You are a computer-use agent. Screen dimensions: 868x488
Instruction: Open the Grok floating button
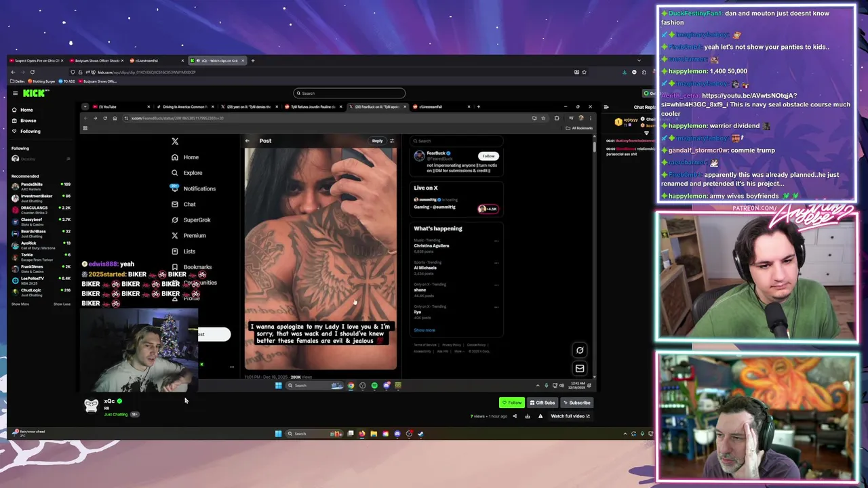pos(580,350)
